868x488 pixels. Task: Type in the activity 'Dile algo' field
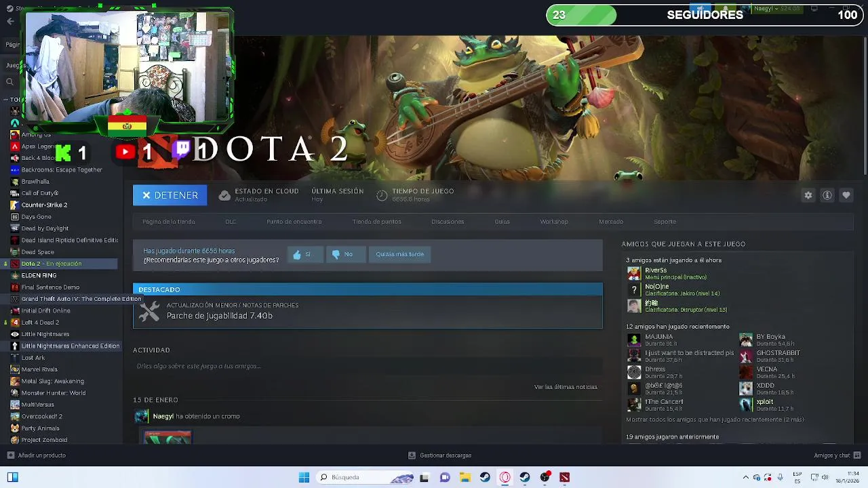point(366,366)
